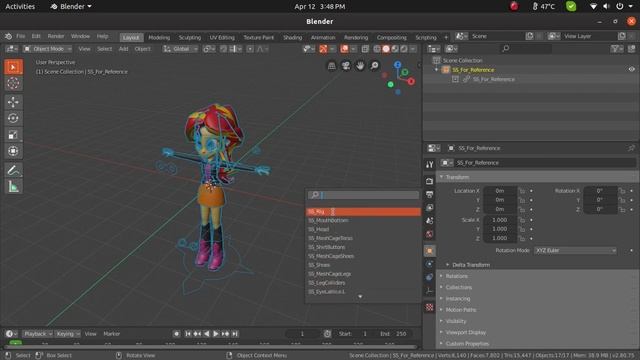Viewport: 640px width, 360px height.
Task: Expand the Delta Transform panel
Action: click(x=471, y=265)
